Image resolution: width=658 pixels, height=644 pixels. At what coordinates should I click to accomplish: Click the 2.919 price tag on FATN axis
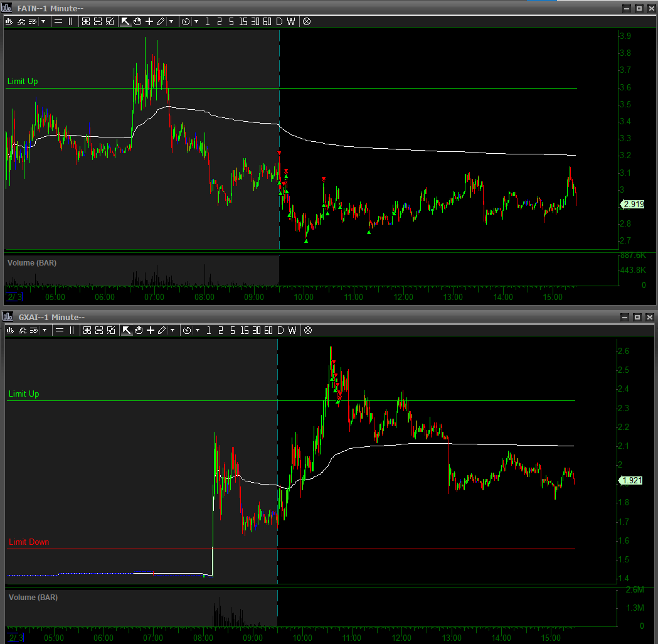point(633,205)
